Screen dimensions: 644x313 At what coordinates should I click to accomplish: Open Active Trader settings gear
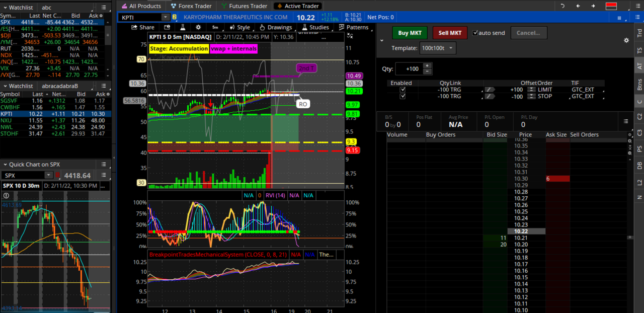[x=626, y=40]
